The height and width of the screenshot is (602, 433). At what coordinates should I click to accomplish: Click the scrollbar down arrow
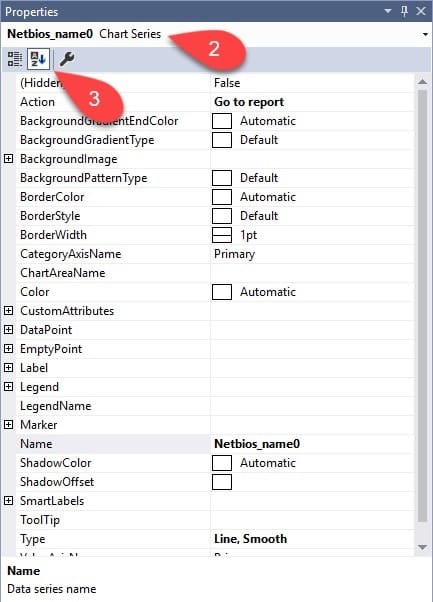coord(422,547)
